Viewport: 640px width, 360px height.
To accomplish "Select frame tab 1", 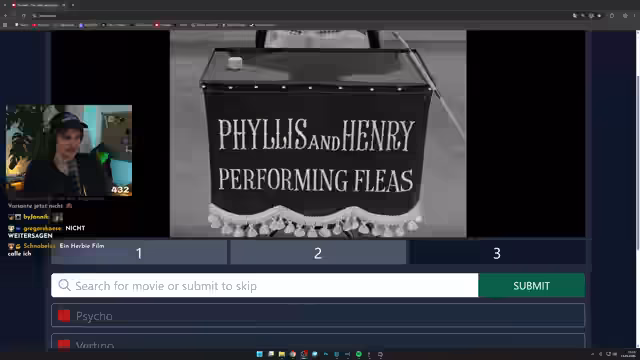I will [x=139, y=252].
